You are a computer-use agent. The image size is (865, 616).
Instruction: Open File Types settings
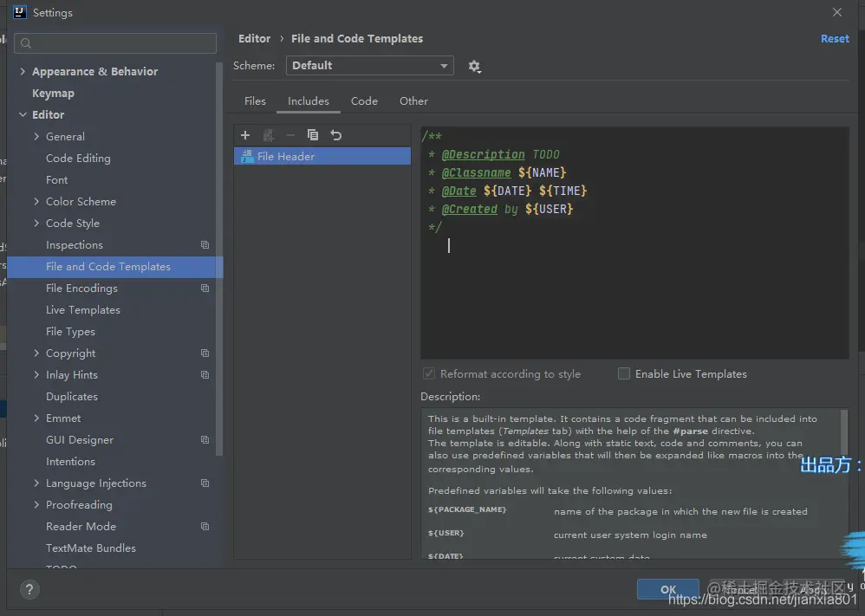click(70, 332)
